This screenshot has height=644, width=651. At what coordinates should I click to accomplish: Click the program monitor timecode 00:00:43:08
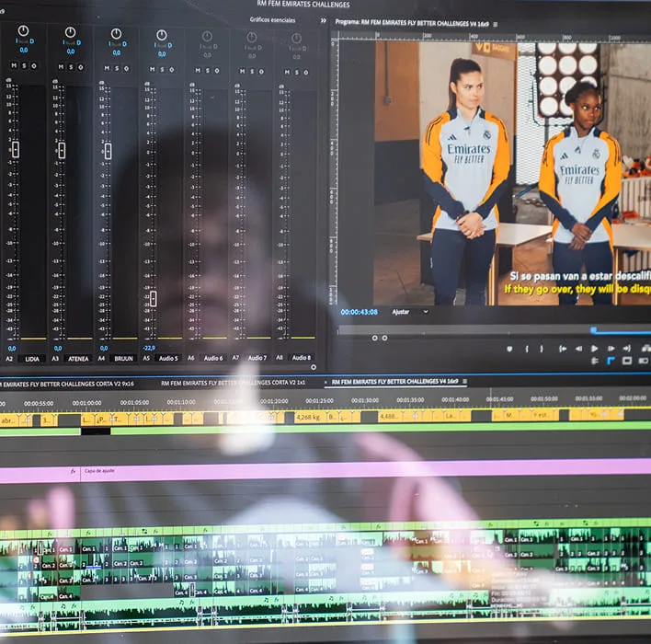[x=360, y=312]
